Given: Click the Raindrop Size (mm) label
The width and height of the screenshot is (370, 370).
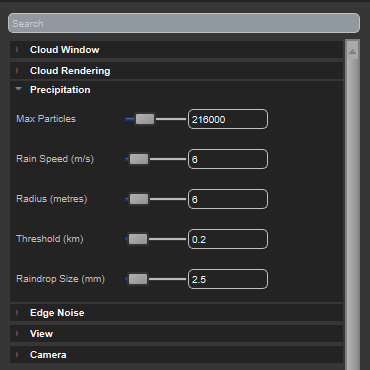Looking at the screenshot, I should (60, 279).
